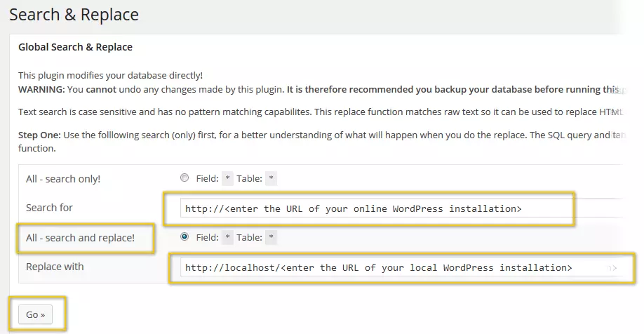Viewport: 644px width, 334px height.
Task: Click the Field asterisk badge in search-only row
Action: 227,179
